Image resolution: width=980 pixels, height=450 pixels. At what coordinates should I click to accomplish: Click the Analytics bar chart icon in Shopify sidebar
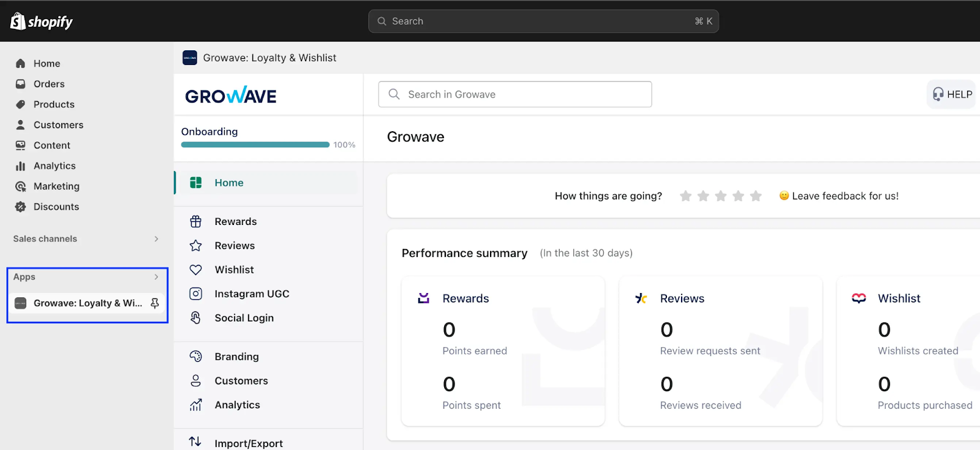[x=20, y=166]
